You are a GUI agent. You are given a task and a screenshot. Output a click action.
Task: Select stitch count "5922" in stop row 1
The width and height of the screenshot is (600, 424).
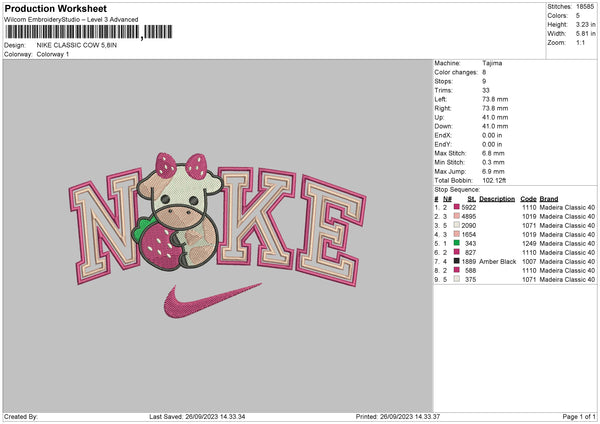(469, 207)
